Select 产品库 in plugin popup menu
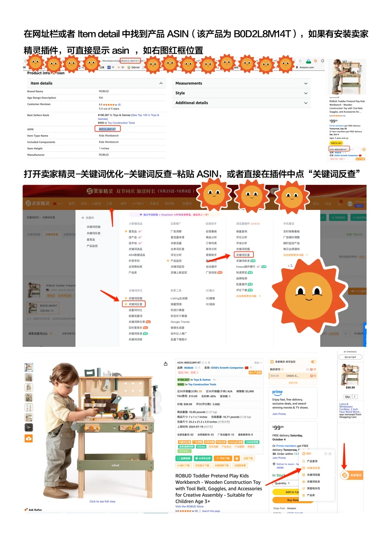Image resolution: width=392 pixels, height=555 pixels. pyautogui.click(x=311, y=495)
